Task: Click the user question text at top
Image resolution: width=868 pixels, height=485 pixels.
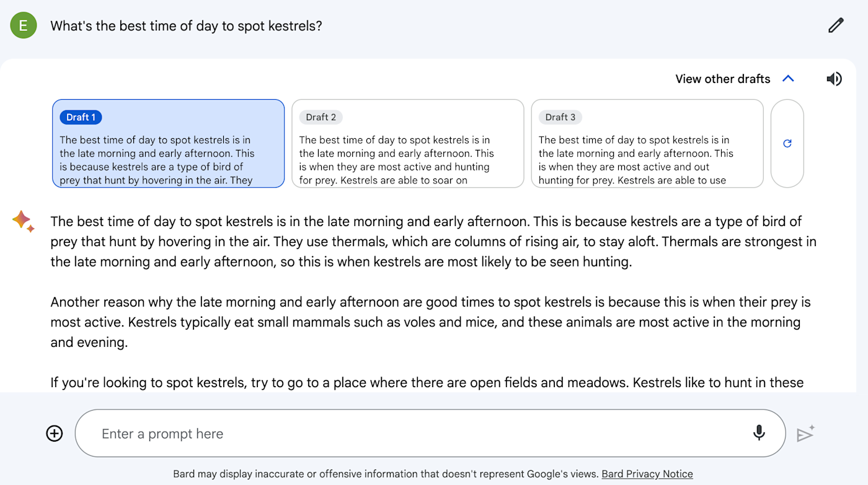Action: [x=186, y=26]
